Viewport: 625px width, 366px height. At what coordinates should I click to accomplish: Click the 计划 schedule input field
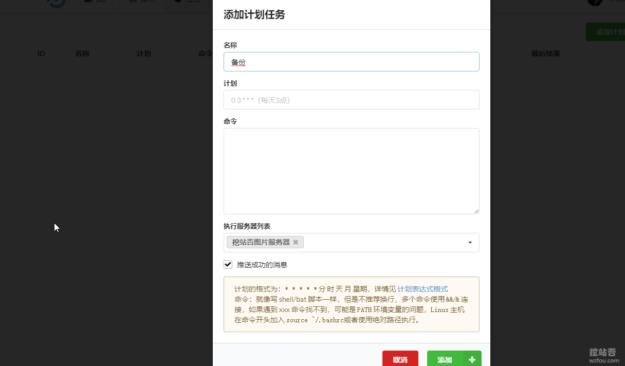tap(351, 100)
